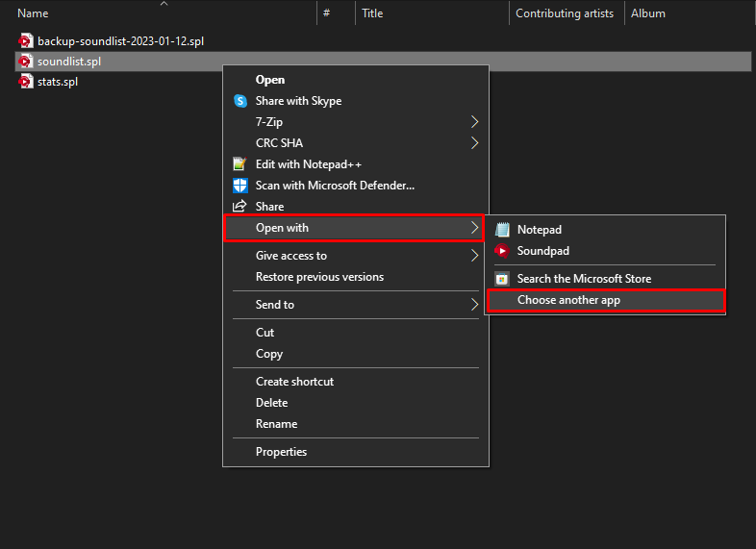This screenshot has width=756, height=549.
Task: Click the Share arrow icon
Action: (240, 207)
